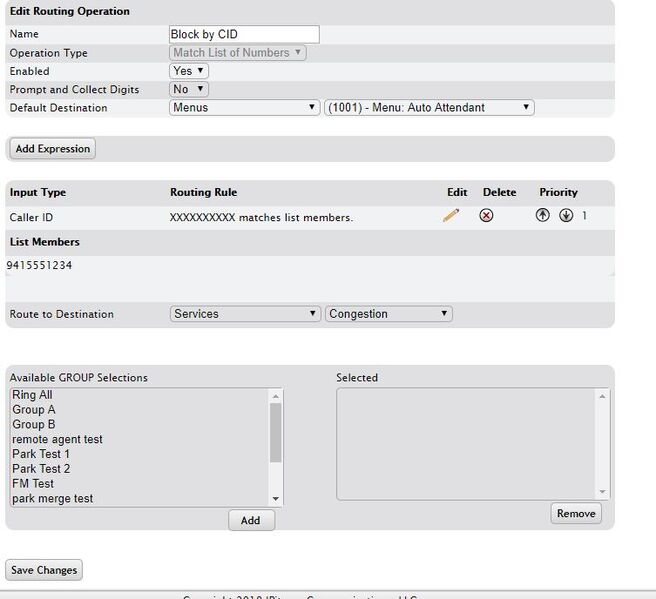The height and width of the screenshot is (599, 656).
Task: Open the Enabled Yes dropdown
Action: tap(189, 71)
